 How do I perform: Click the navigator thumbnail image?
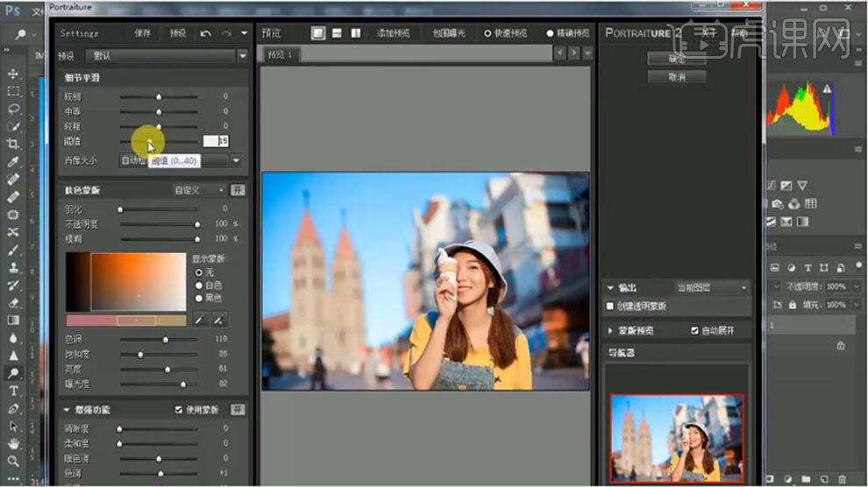click(676, 437)
